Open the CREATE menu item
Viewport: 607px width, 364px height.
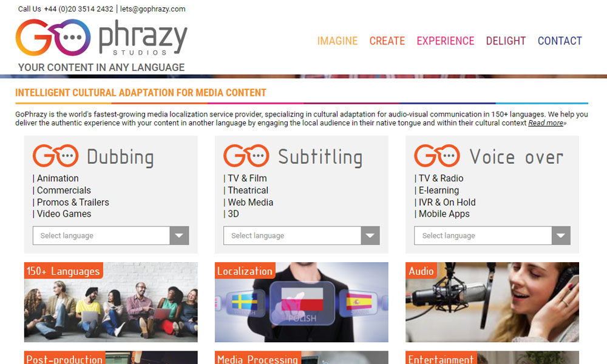pos(387,41)
